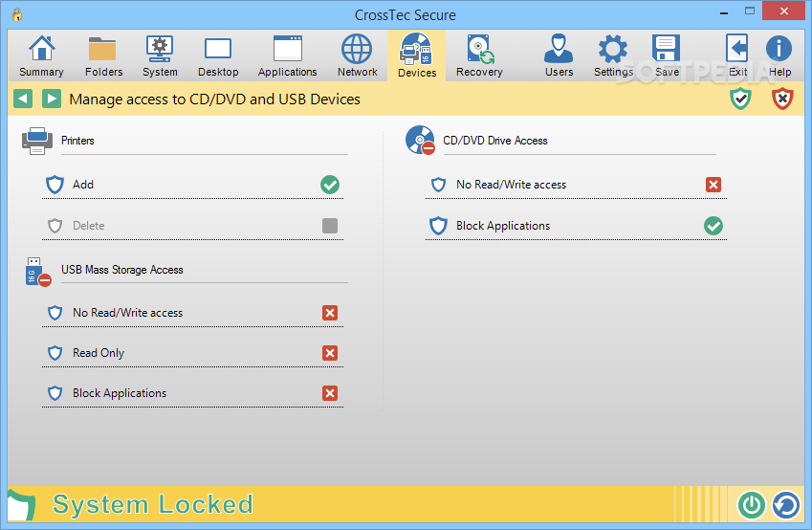
Task: Click the Printers section icon
Action: tap(37, 141)
